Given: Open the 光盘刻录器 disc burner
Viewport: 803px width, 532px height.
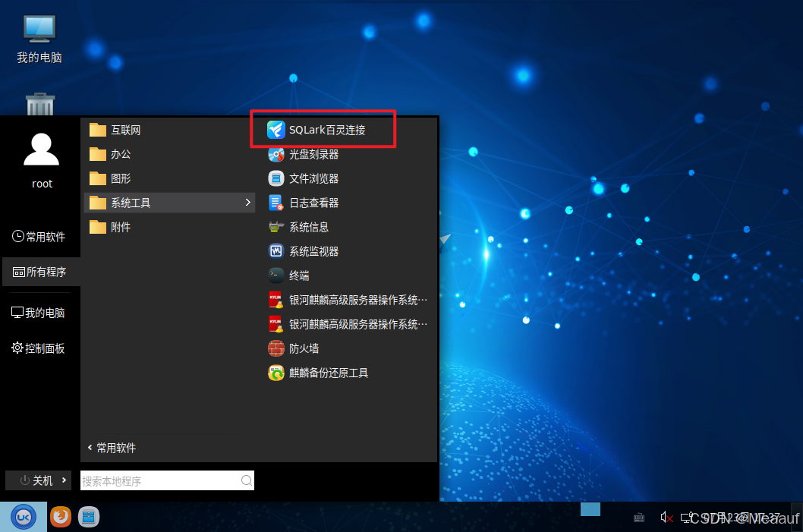Looking at the screenshot, I should pyautogui.click(x=303, y=154).
